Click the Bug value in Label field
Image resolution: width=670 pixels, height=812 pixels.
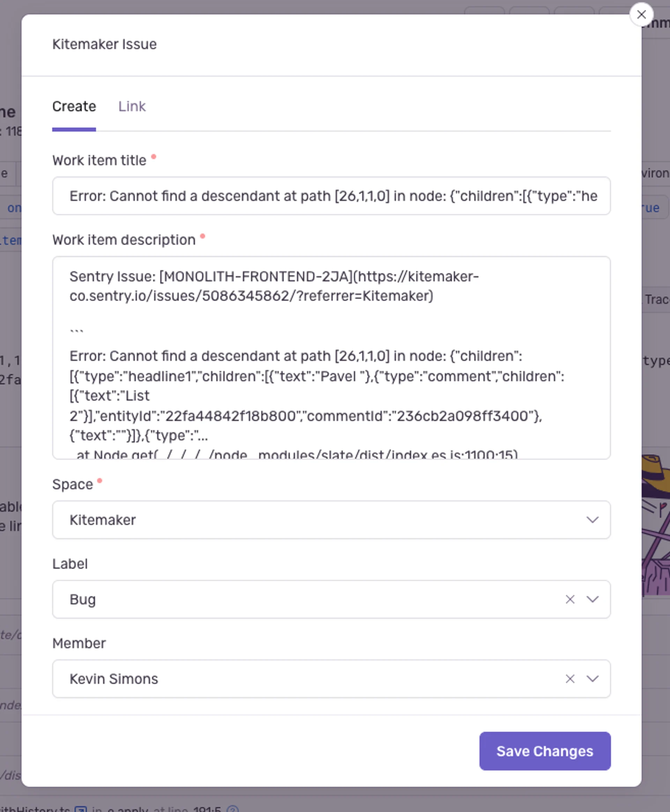pos(83,600)
